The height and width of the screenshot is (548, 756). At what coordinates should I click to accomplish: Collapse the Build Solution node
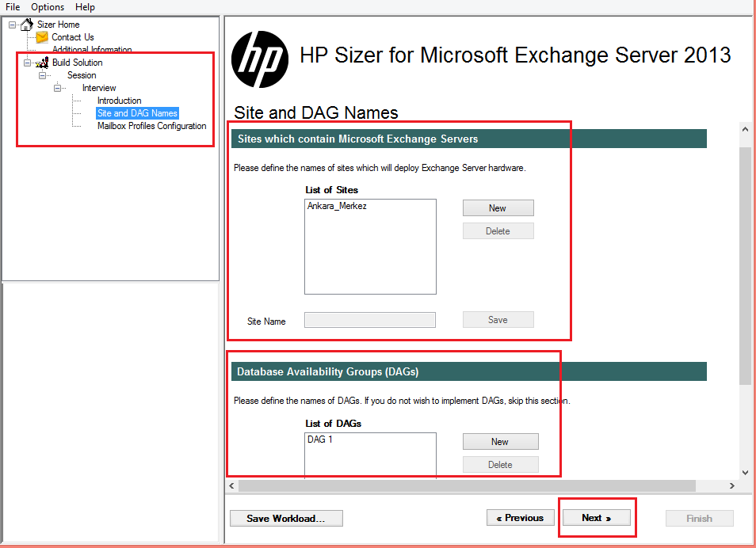[27, 63]
